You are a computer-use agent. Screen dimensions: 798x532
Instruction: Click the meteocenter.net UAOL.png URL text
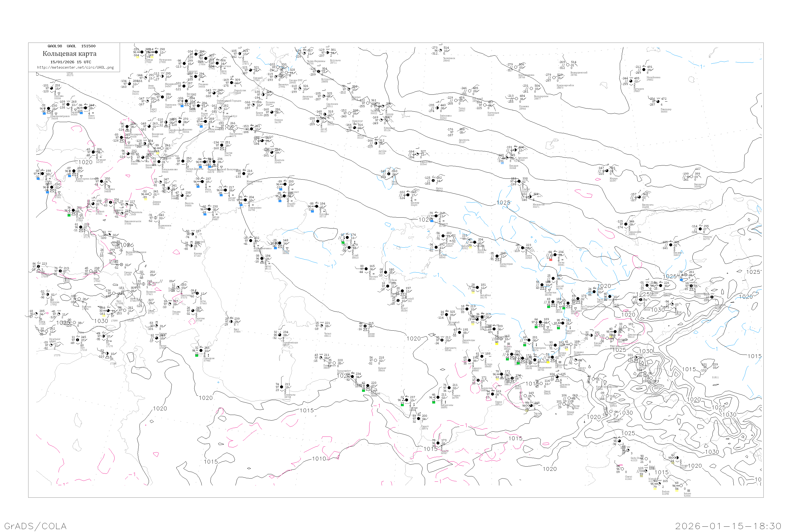75,68
